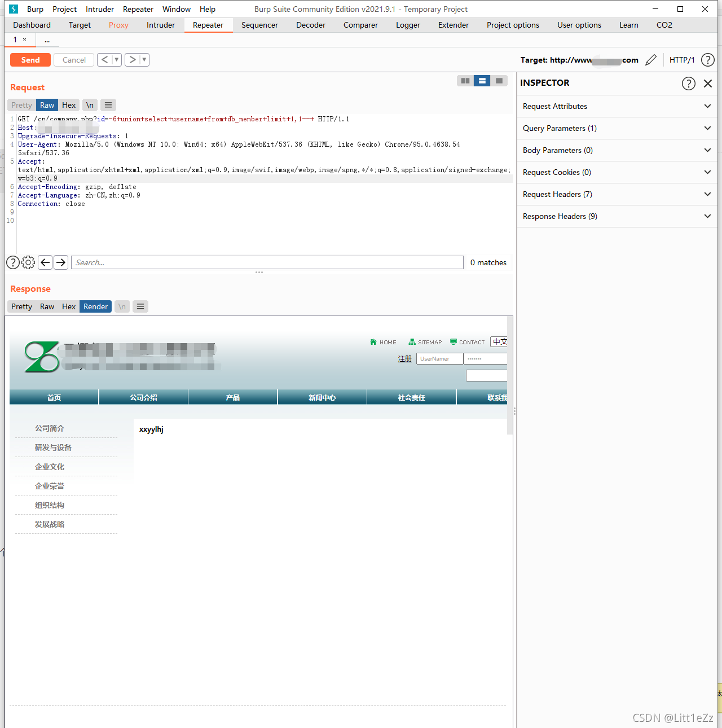Open the forward history dropdown arrow
Viewport: 722px width, 728px height.
[x=144, y=59]
